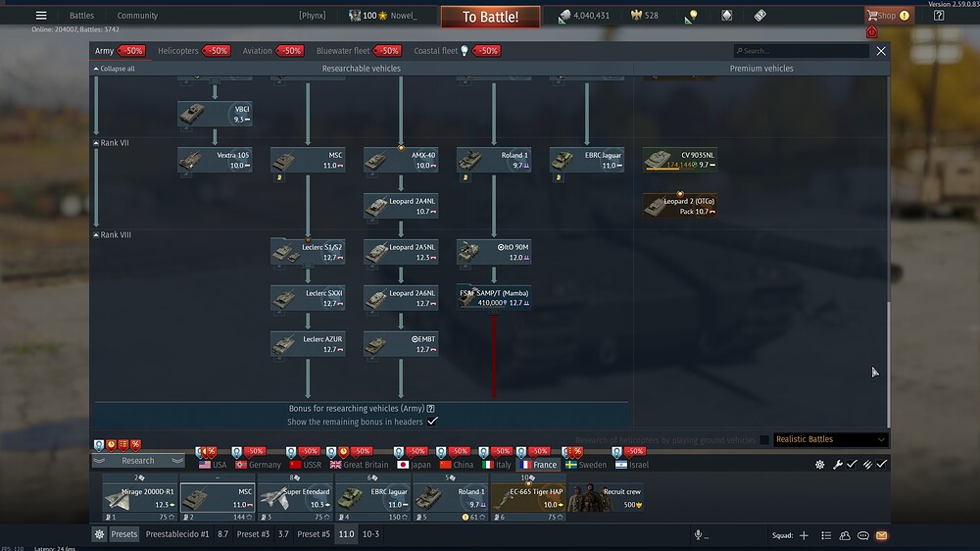Screen dimensions: 980x551
Task: Select the USSR nation tab
Action: click(305, 465)
